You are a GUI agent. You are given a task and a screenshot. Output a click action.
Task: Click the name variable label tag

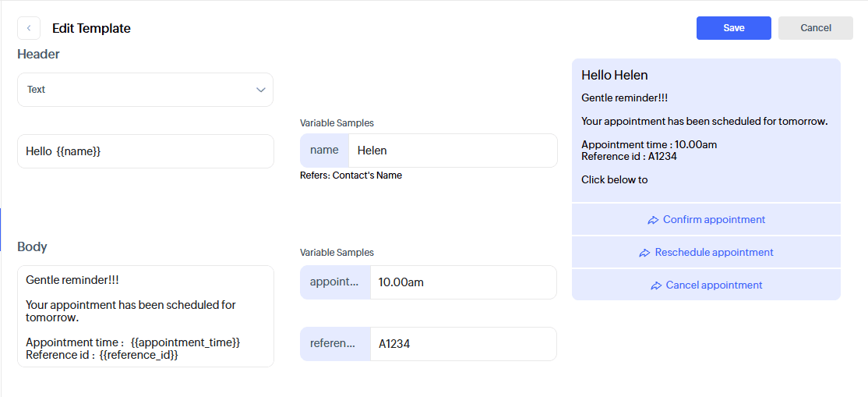[x=324, y=151]
